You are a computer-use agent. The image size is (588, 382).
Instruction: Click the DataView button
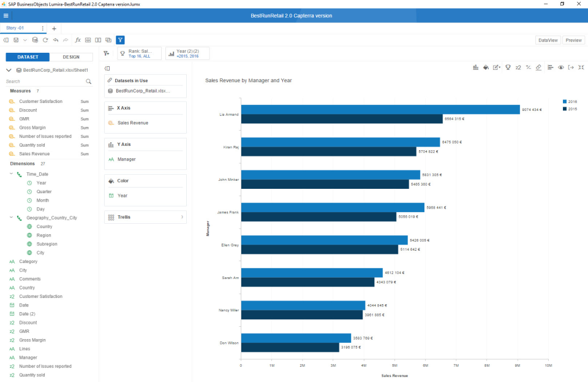[547, 39]
